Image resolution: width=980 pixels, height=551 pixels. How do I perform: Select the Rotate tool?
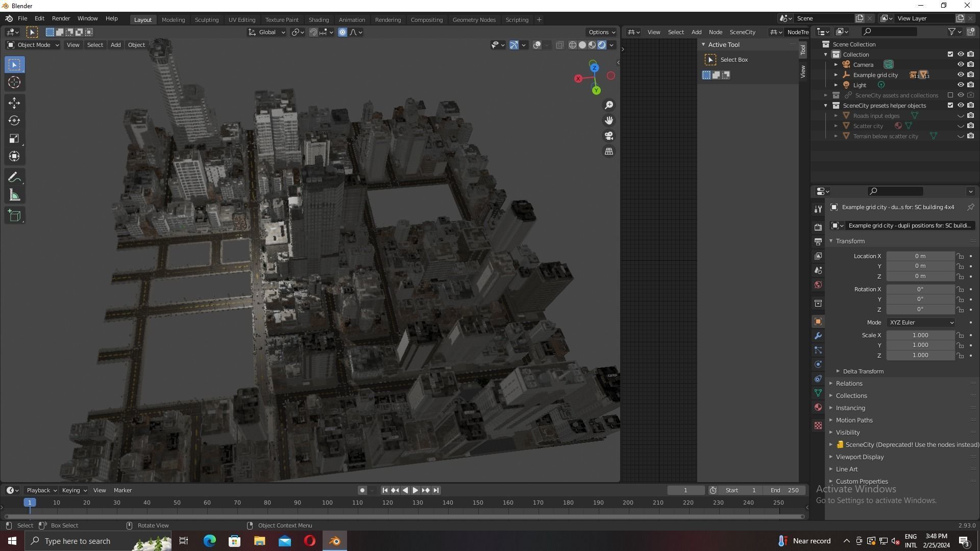(14, 121)
